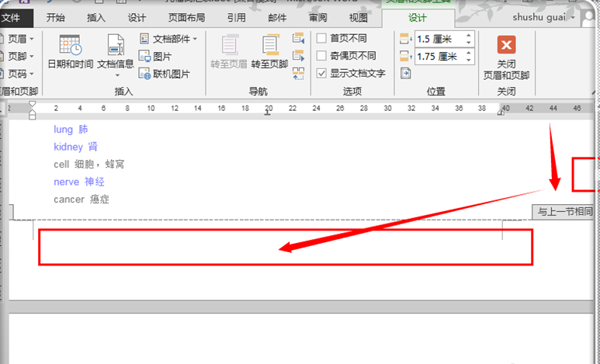This screenshot has height=364, width=600.
Task: Open the 引用 (References) tab
Action: (237, 18)
